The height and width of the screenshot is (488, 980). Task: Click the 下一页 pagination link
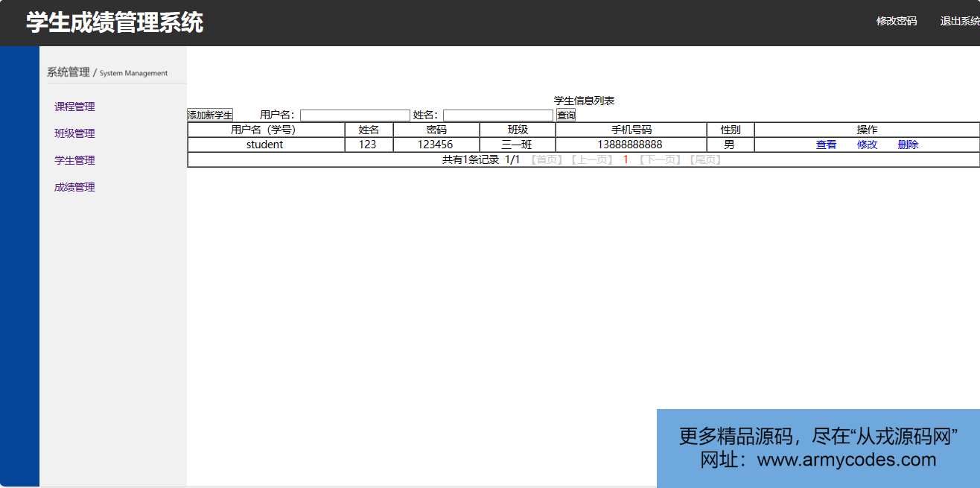[658, 159]
